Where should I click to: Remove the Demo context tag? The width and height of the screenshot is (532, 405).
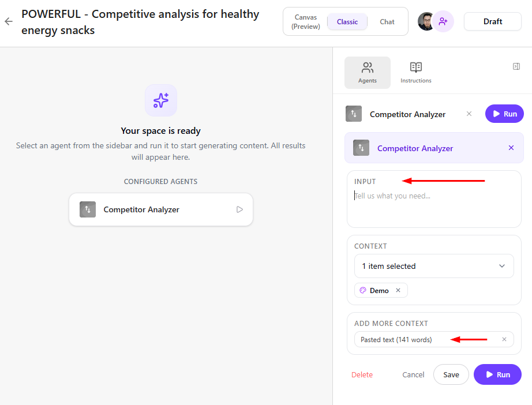[x=398, y=290]
